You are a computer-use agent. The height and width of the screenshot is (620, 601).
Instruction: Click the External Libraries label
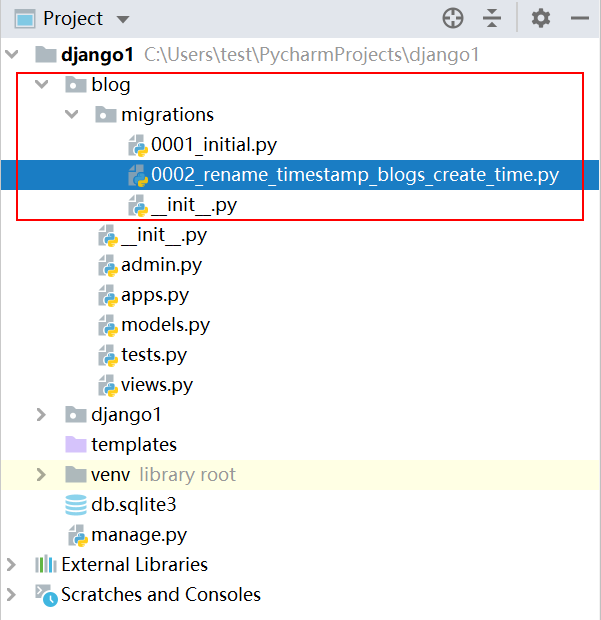click(x=134, y=564)
